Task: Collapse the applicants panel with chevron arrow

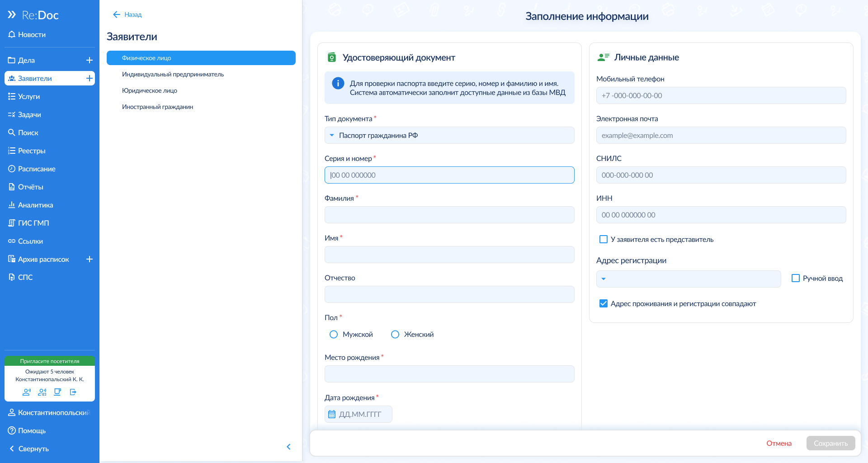Action: 288,447
